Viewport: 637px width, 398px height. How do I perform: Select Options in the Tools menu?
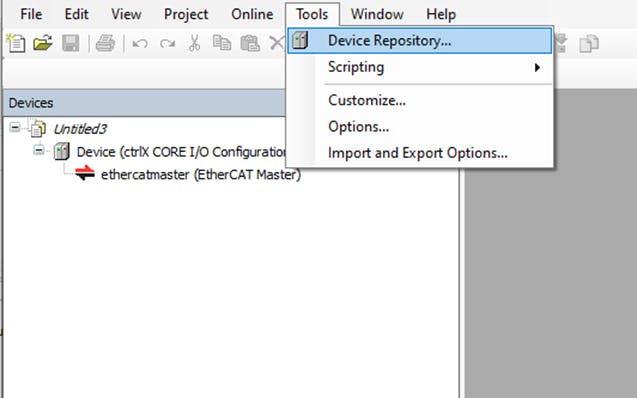tap(358, 127)
